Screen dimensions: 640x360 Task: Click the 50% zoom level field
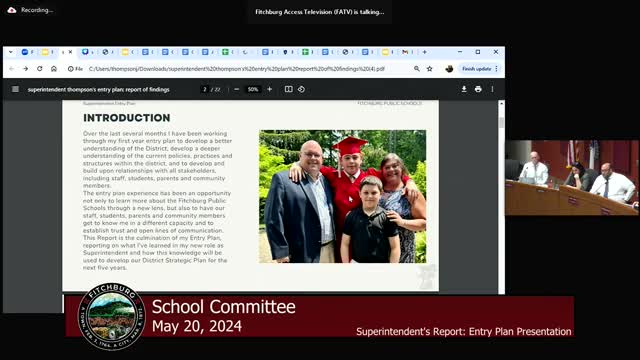coord(253,89)
